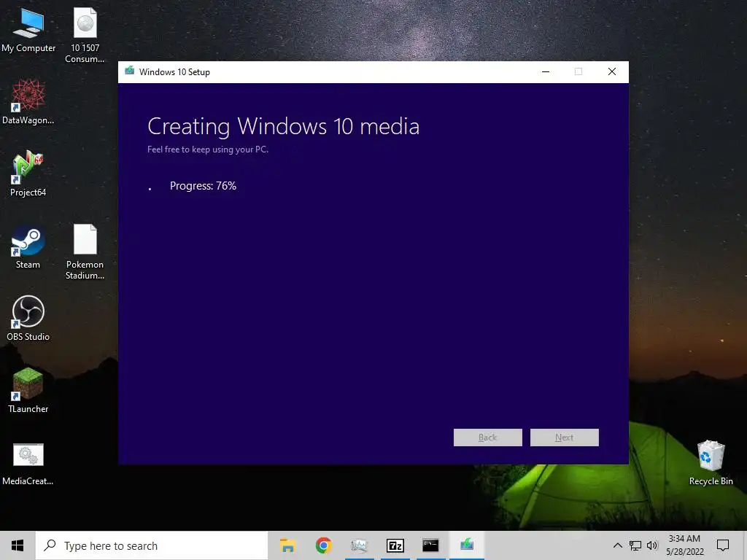This screenshot has width=747, height=560.
Task: Open File Explorer from the taskbar
Action: (287, 545)
